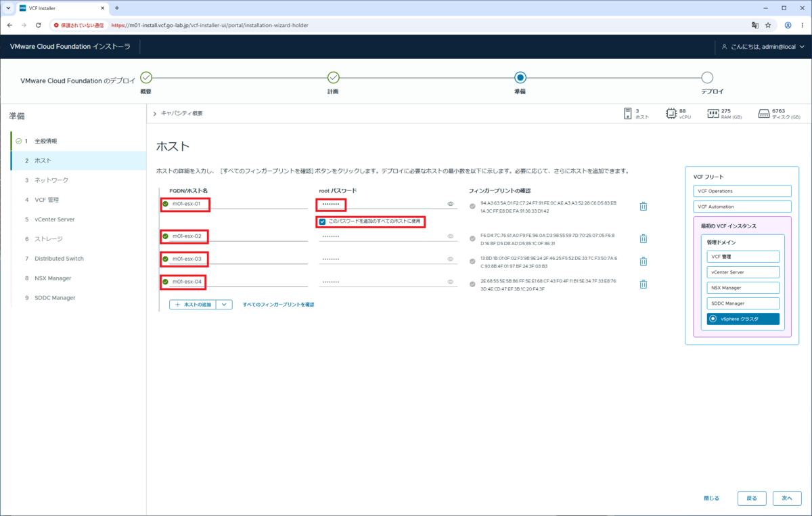Select step 6 ストレージ in sidebar

(78, 239)
